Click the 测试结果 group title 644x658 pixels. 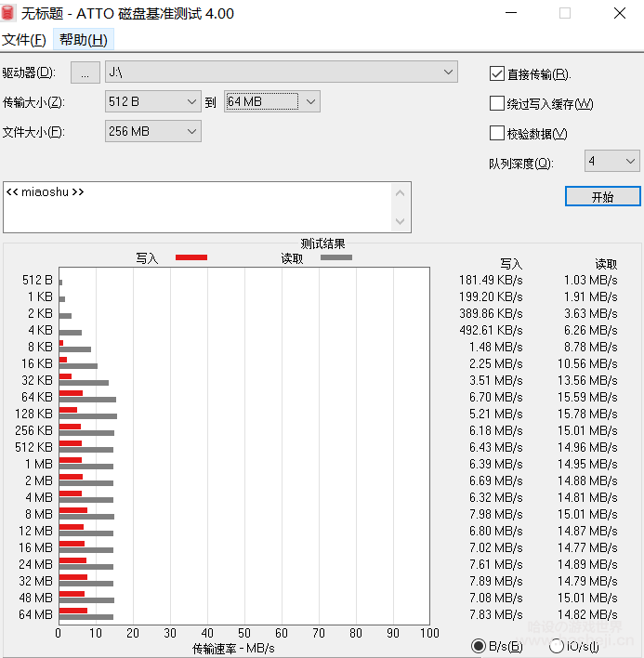coord(322,243)
